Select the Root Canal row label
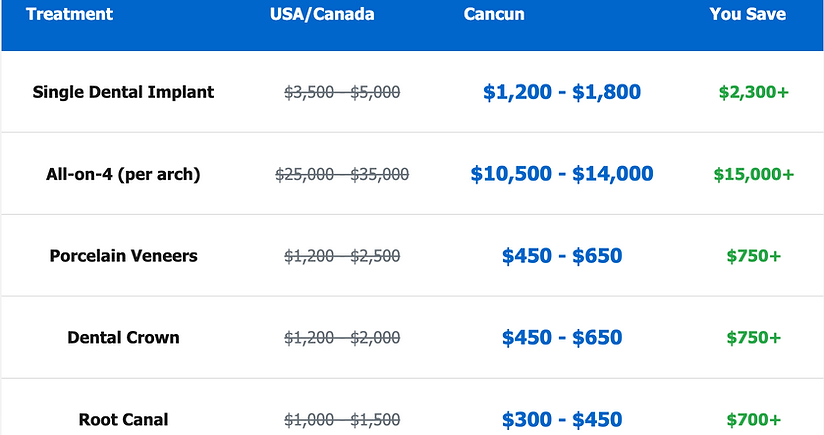Image resolution: width=824 pixels, height=435 pixels. click(x=123, y=420)
